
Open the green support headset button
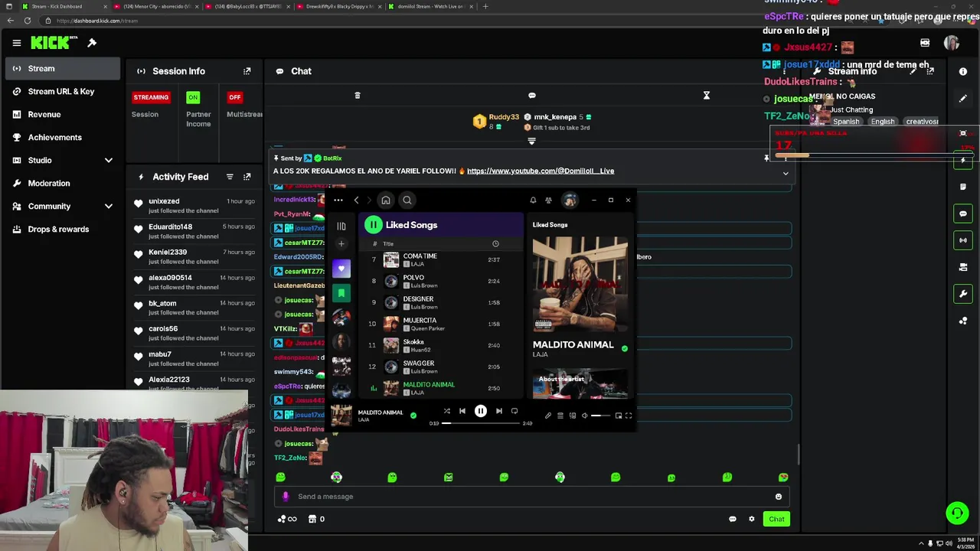coord(957,513)
